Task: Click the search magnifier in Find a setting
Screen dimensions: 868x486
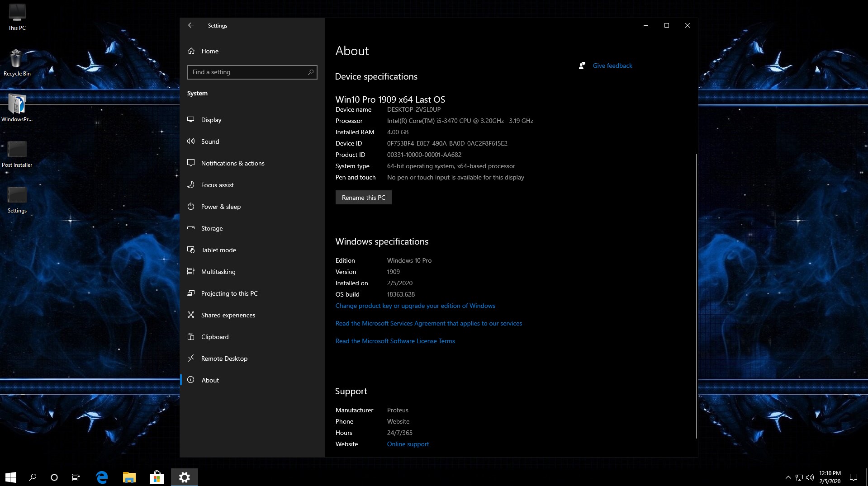Action: coord(311,72)
